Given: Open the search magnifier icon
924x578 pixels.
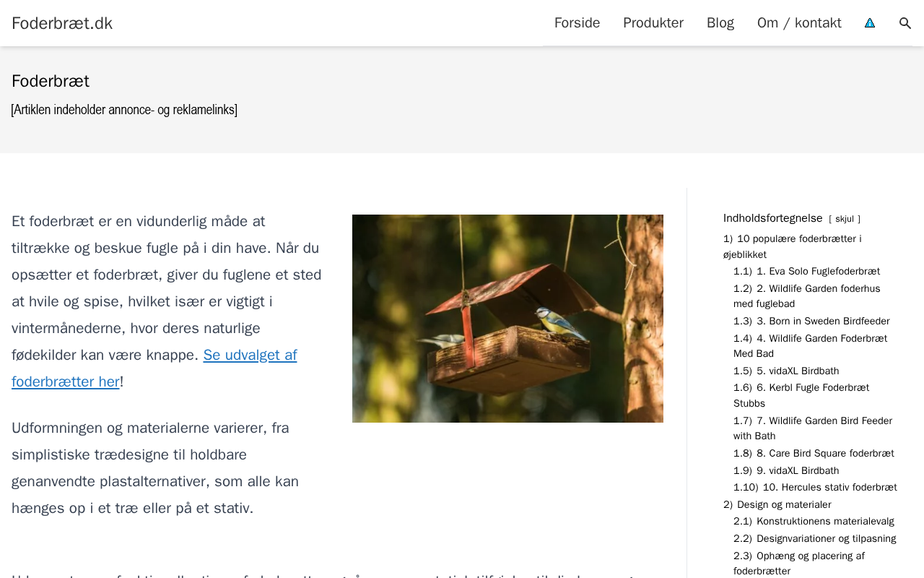Looking at the screenshot, I should coord(905,23).
